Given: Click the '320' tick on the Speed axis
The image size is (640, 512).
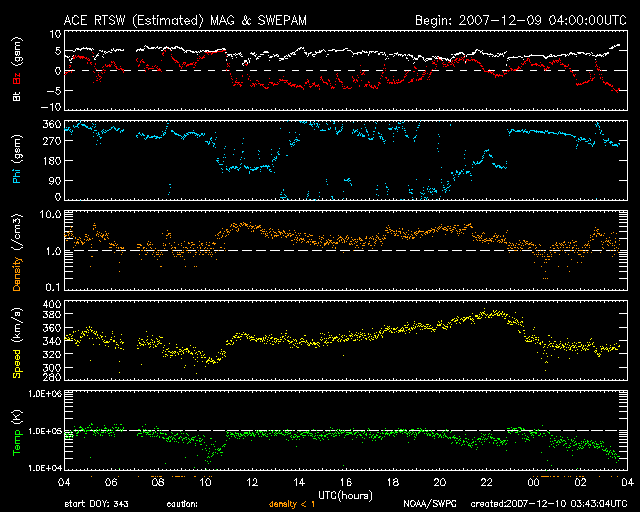Looking at the screenshot, I should (x=52, y=354).
